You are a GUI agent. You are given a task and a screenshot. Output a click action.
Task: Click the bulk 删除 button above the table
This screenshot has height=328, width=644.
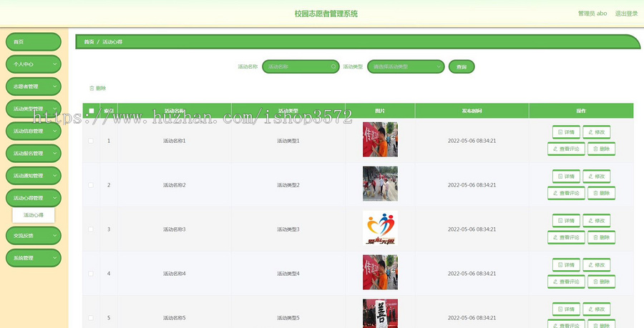point(98,88)
